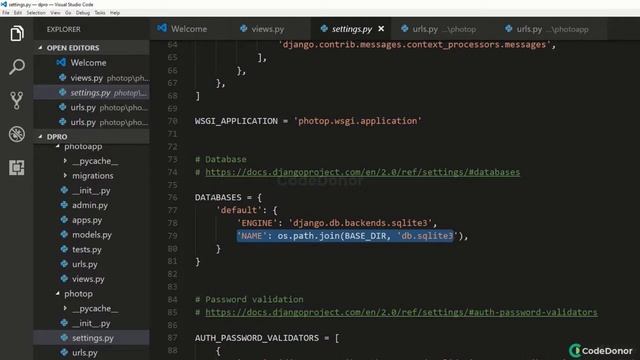The image size is (640, 360).
Task: Click AUTH_PASSWORD_VALIDATORS on line 87
Action: coord(257,338)
